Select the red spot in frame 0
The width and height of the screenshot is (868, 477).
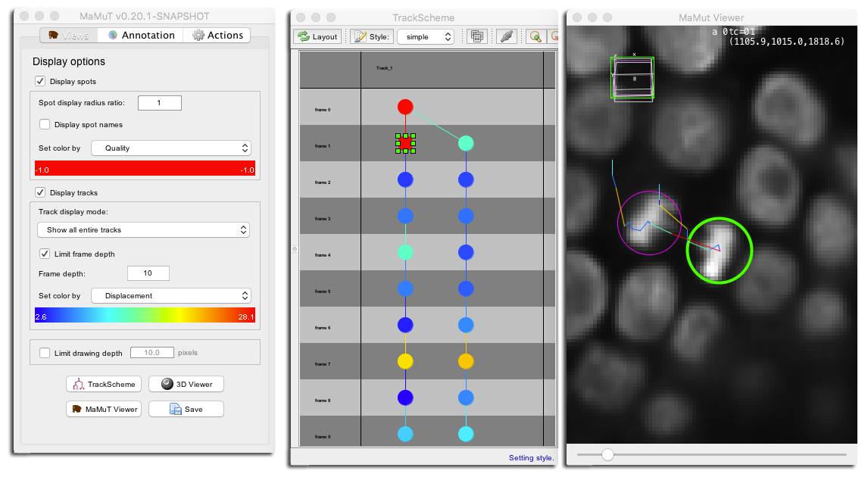click(x=405, y=107)
